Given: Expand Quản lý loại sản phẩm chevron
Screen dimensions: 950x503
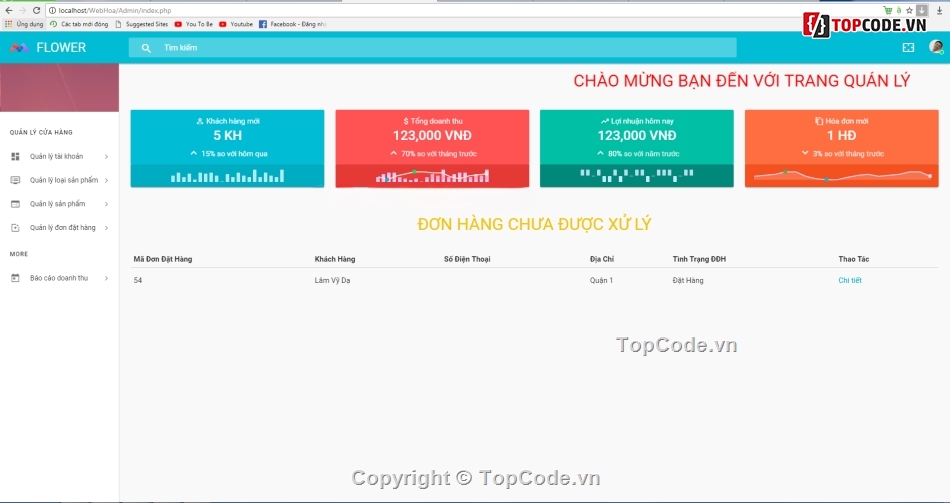Looking at the screenshot, I should [106, 181].
